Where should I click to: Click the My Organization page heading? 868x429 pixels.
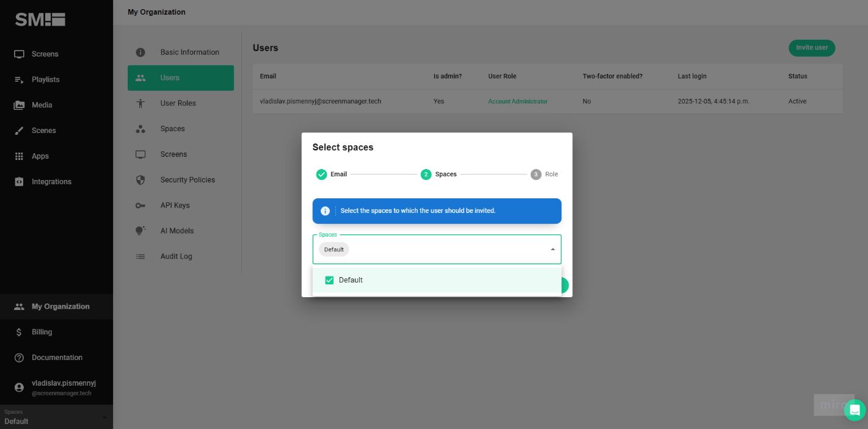(156, 12)
